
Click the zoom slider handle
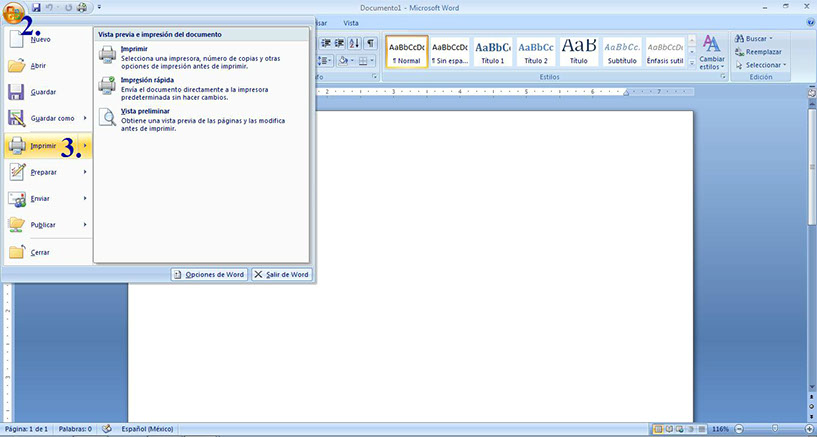click(x=775, y=429)
